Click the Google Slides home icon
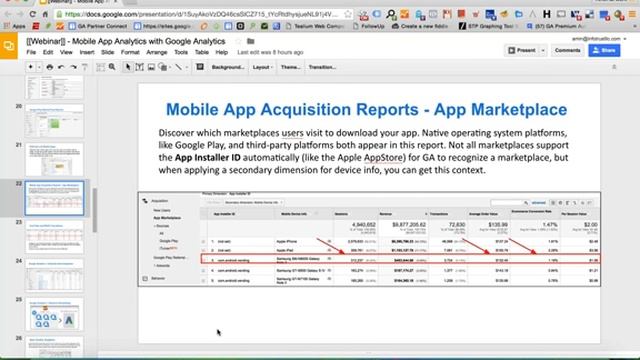Viewport: 640px width, 360px height. pyautogui.click(x=9, y=46)
